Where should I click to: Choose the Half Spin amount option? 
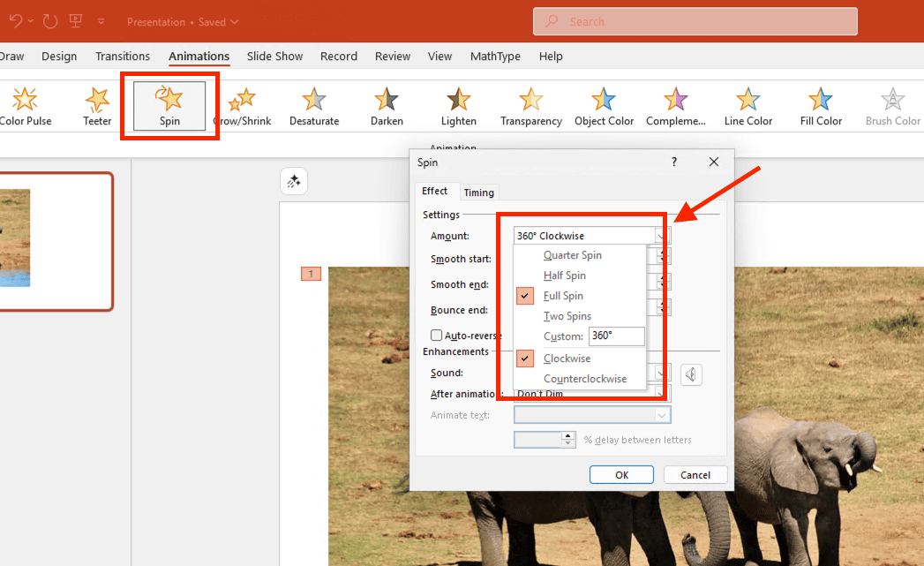click(x=564, y=275)
